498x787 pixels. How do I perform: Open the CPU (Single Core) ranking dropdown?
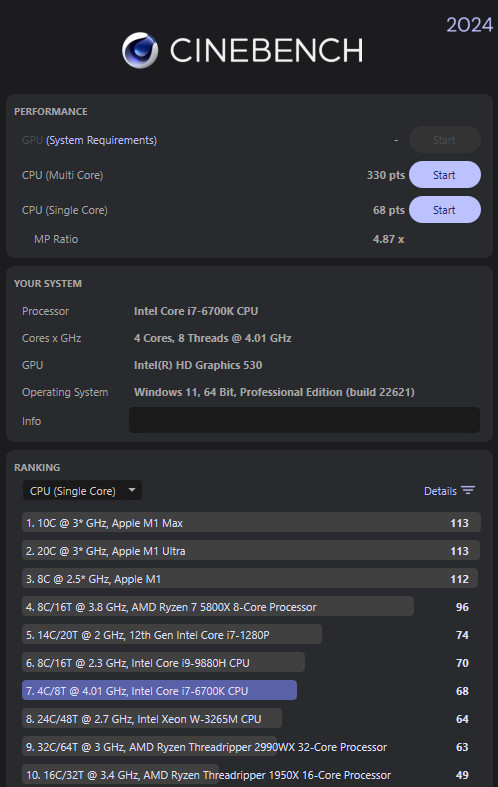(82, 490)
